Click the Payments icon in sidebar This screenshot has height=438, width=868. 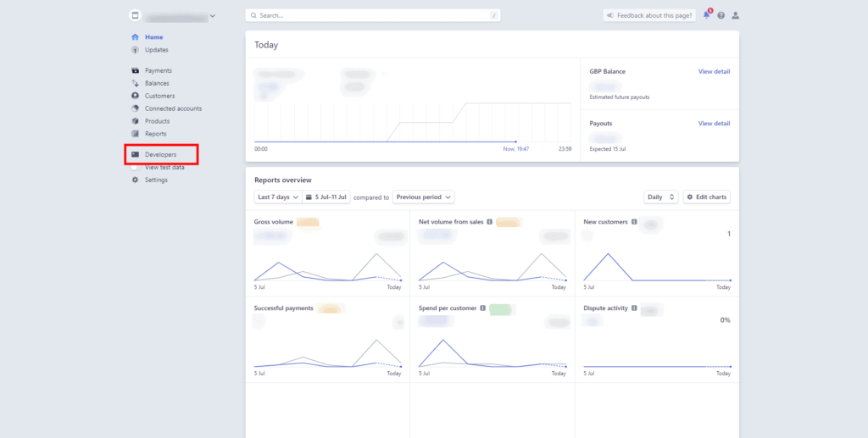coord(136,70)
